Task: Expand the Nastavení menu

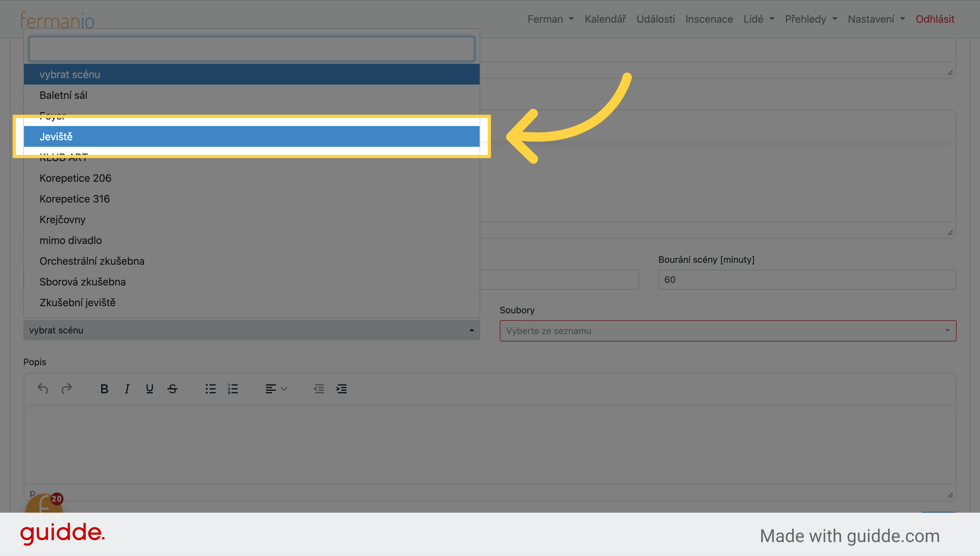Action: [876, 19]
